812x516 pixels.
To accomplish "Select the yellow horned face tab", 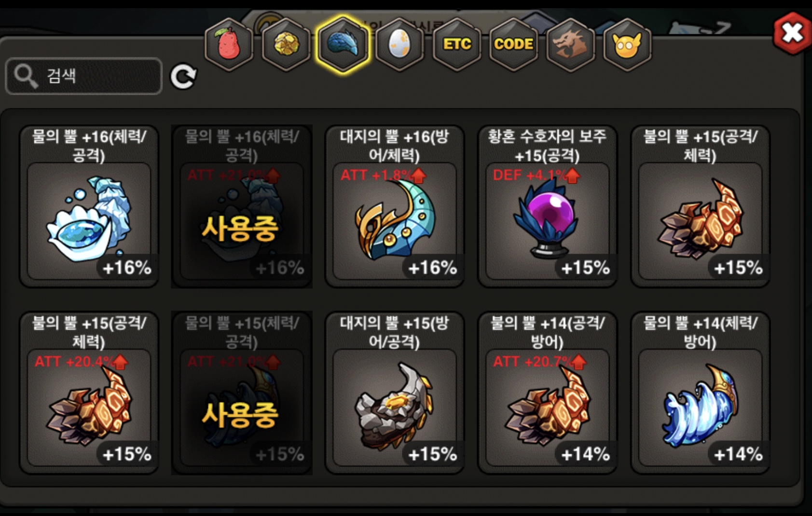I will [x=627, y=44].
